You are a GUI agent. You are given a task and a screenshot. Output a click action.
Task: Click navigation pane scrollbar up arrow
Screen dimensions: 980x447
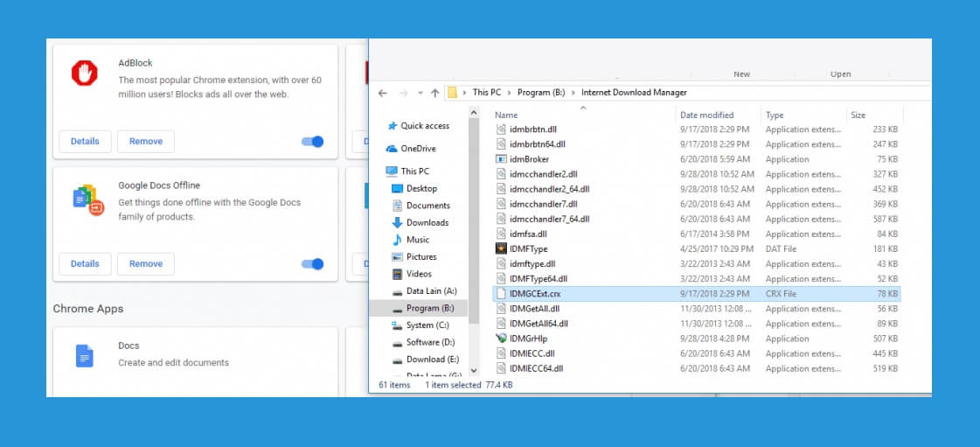click(x=474, y=113)
